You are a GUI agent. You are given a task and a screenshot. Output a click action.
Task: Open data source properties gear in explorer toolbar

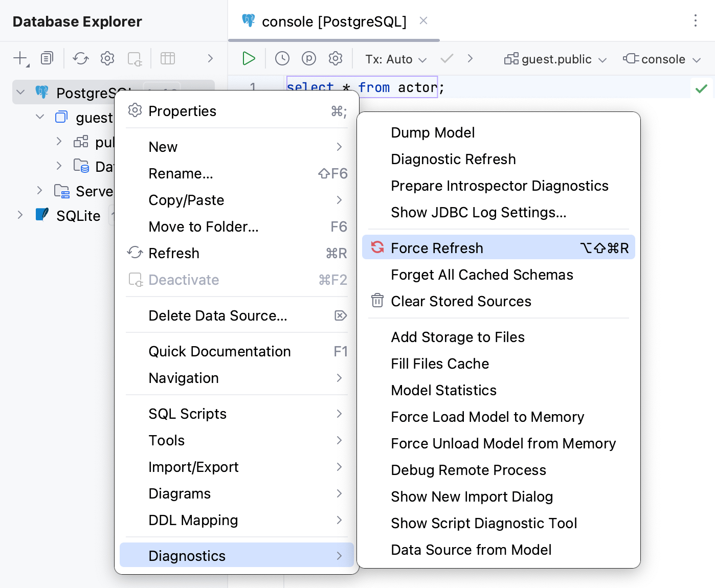[107, 59]
